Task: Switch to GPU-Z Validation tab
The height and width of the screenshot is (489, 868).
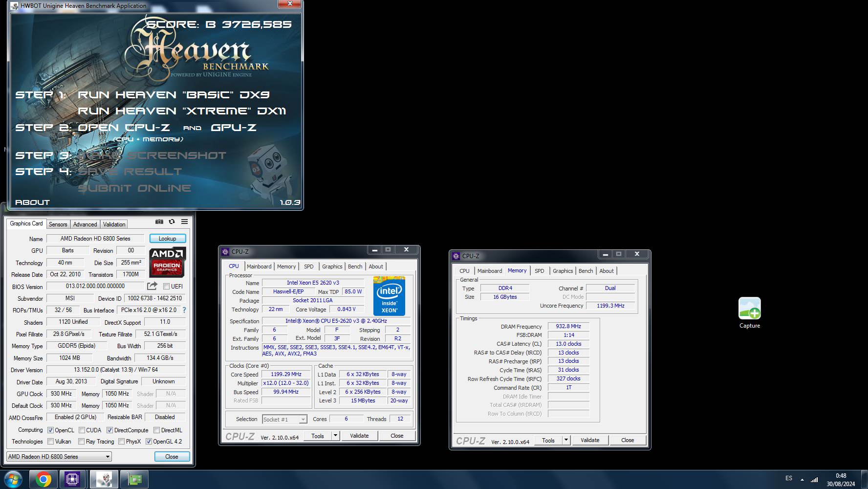Action: 114,224
